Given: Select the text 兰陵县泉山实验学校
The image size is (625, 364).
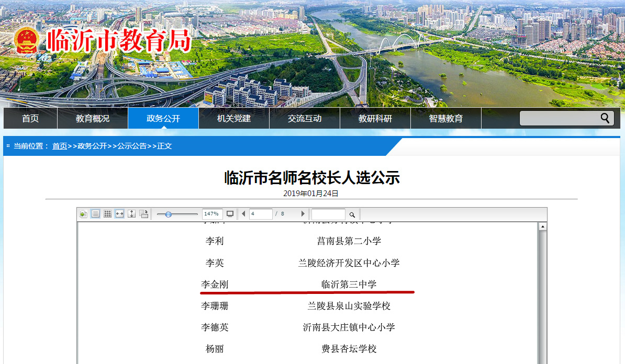Looking at the screenshot, I should (x=349, y=306).
